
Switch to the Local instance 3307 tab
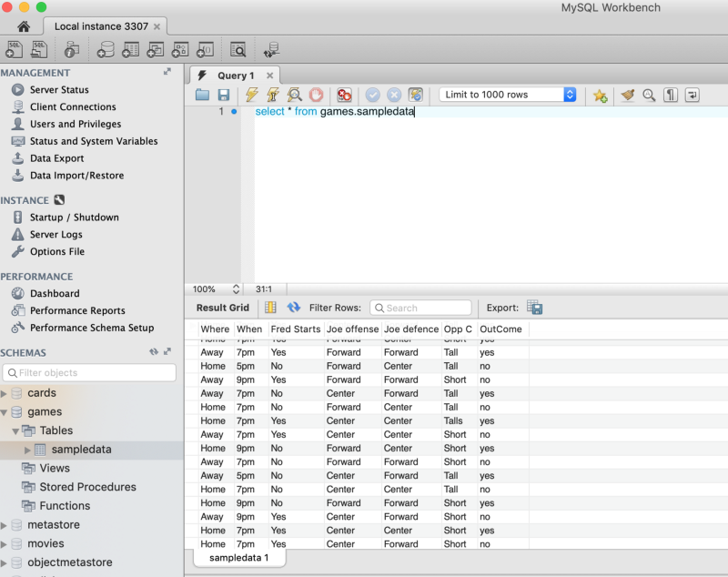(x=101, y=26)
